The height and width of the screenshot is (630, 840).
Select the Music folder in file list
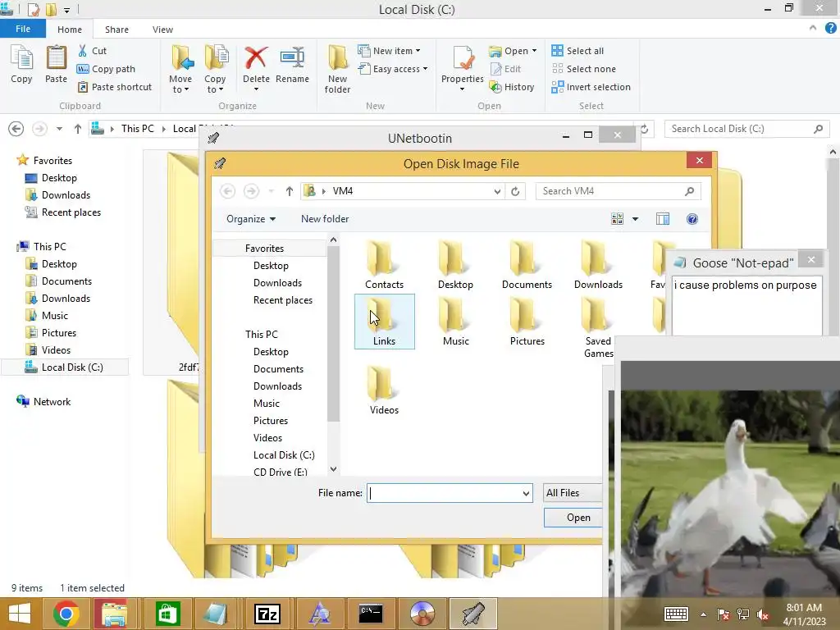pos(456,322)
